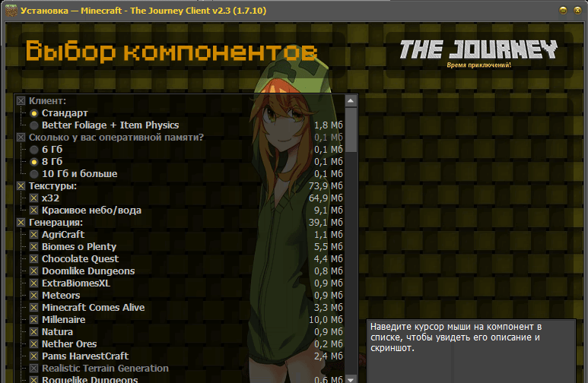Viewport: 588px width, 383px height.
Task: Click the Minecraft installer icon in title bar
Action: coord(11,10)
